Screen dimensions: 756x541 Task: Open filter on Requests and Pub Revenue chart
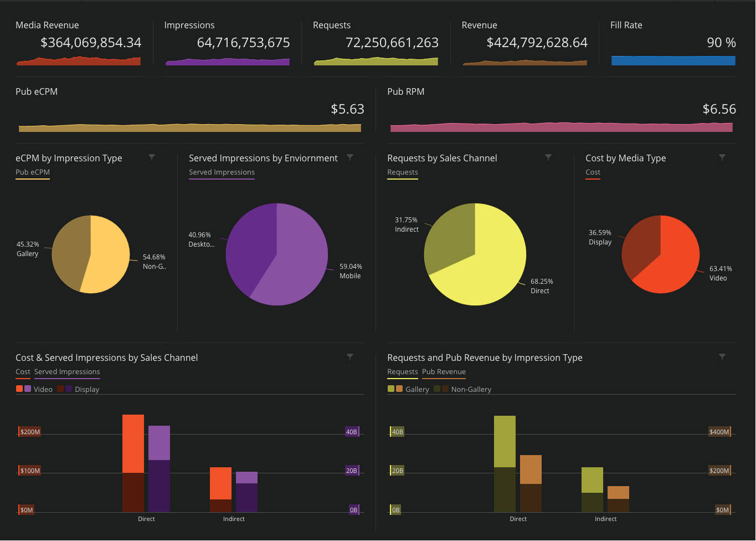(722, 357)
